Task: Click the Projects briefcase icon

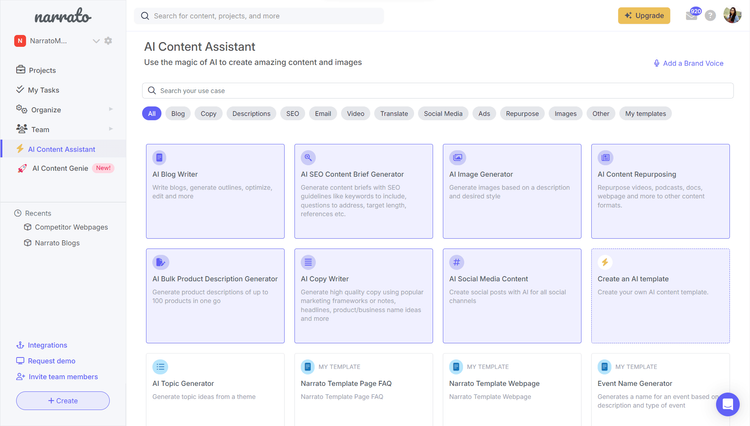Action: tap(21, 70)
